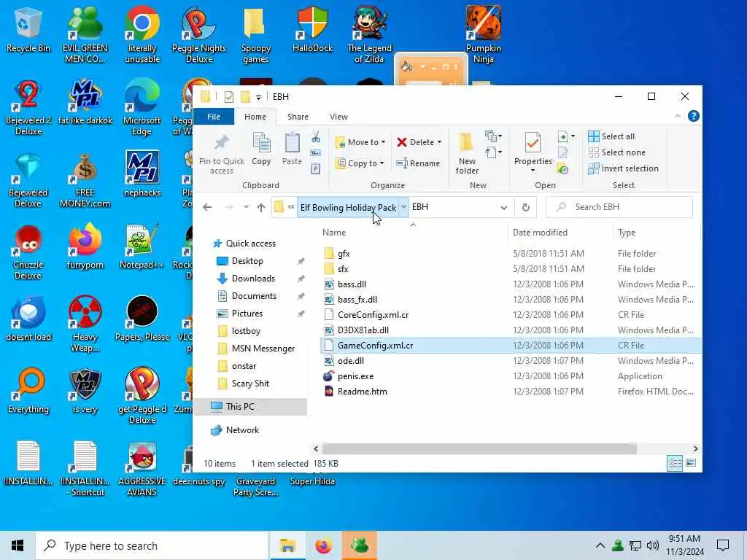Open the recent locations dropdown arrow
Image resolution: width=747 pixels, height=560 pixels.
(246, 207)
